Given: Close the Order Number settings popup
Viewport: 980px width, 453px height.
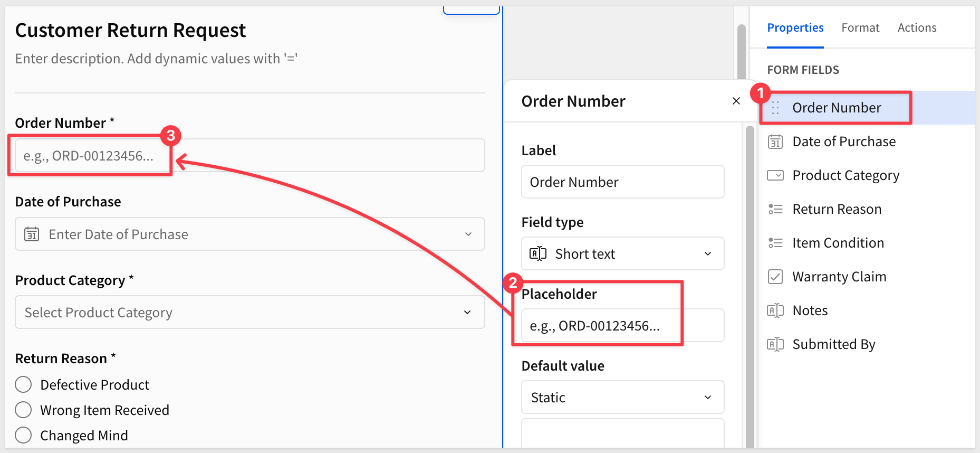Looking at the screenshot, I should (x=736, y=101).
